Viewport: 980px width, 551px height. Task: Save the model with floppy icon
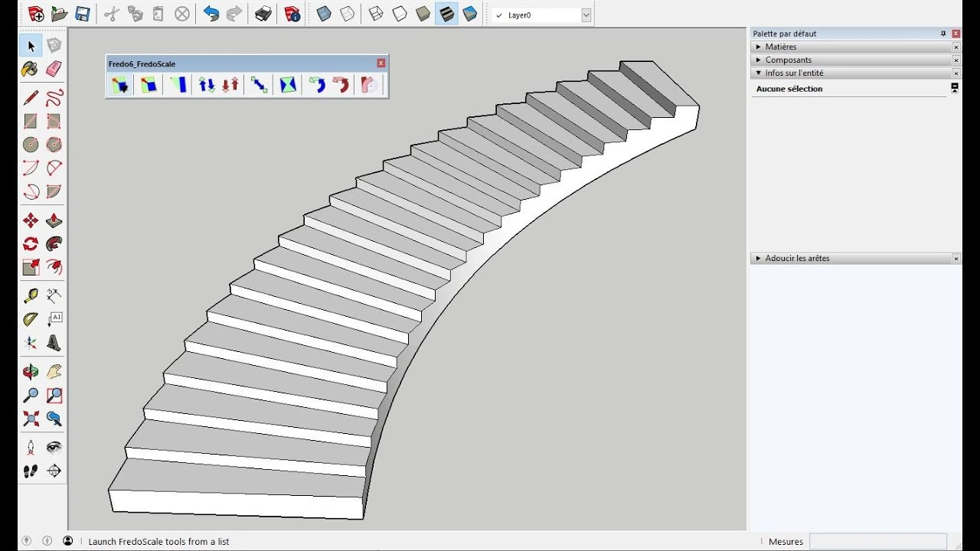point(82,14)
